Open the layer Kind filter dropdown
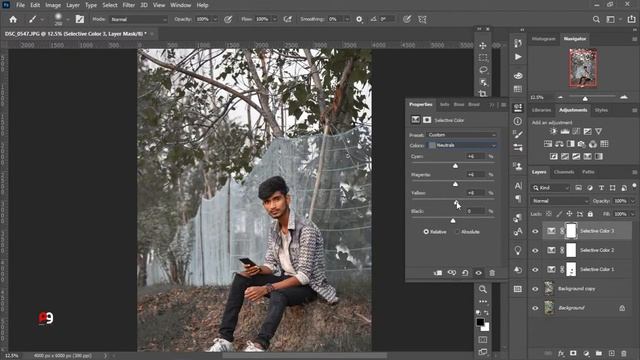The height and width of the screenshot is (360, 640). coord(551,188)
